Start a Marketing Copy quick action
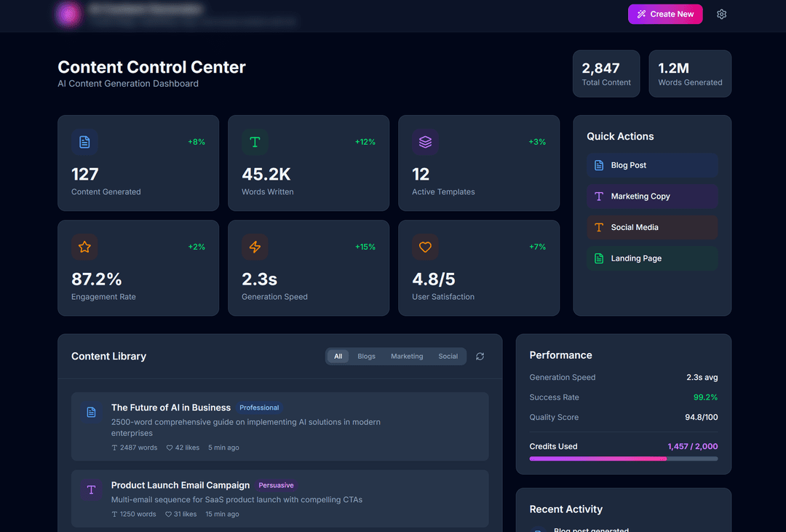 (x=652, y=196)
